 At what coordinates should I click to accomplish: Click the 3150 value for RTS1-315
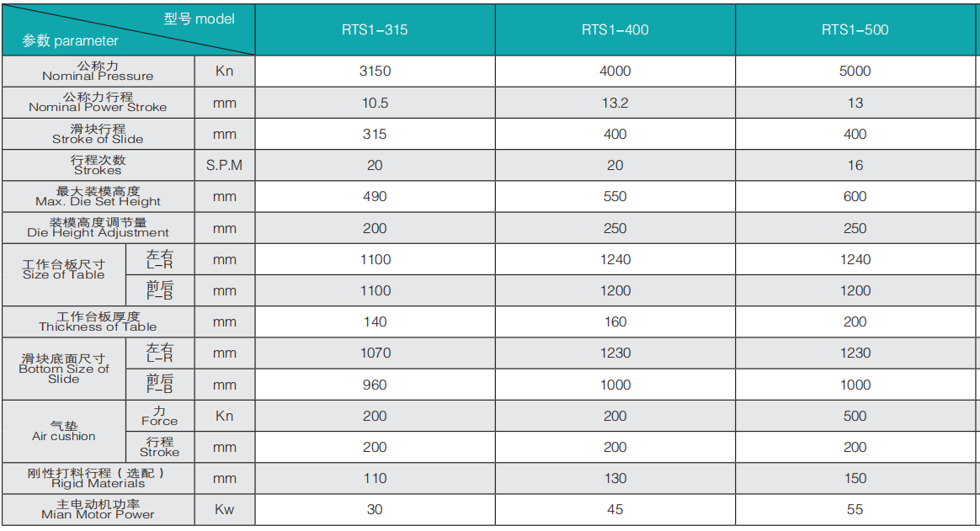pyautogui.click(x=375, y=72)
